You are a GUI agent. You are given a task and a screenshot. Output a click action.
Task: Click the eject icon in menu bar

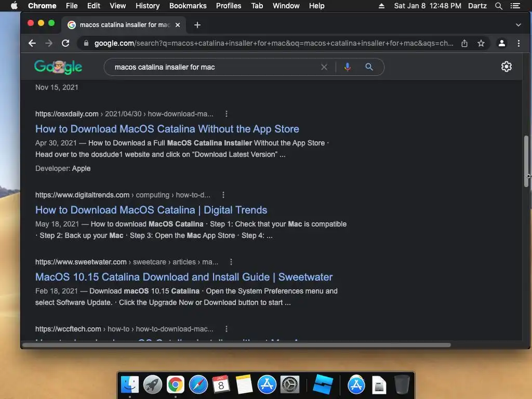pos(381,6)
